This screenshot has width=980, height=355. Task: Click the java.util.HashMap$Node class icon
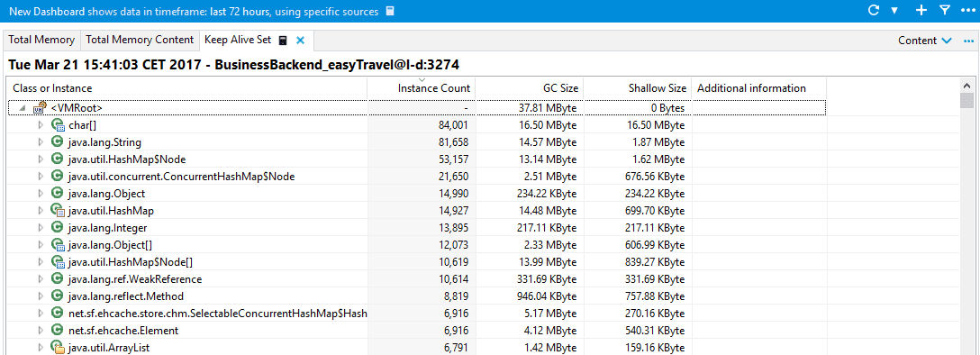pyautogui.click(x=58, y=159)
